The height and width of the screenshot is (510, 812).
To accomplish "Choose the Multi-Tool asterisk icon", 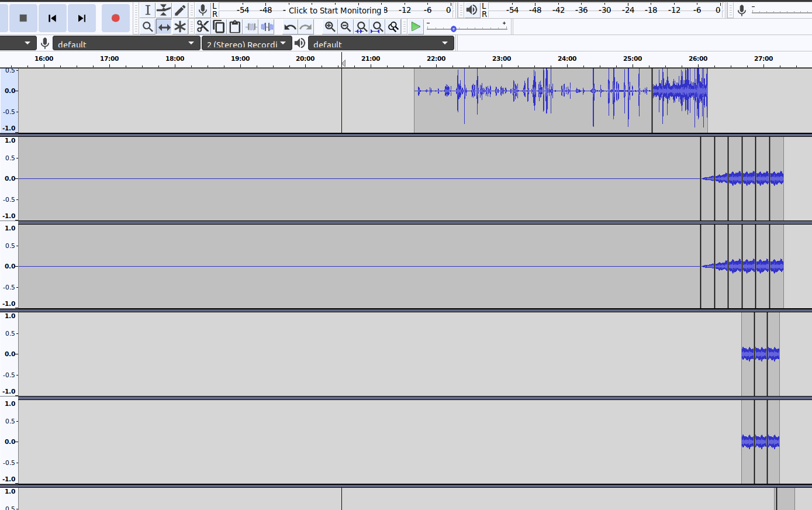I will pos(180,27).
